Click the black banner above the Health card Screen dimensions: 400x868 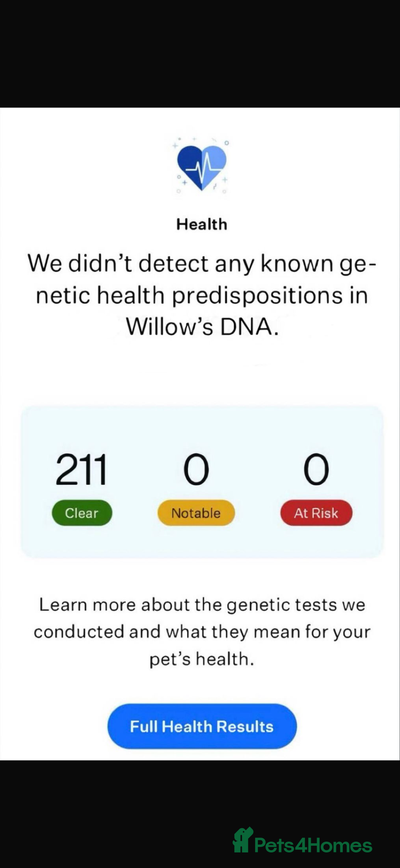point(200,54)
